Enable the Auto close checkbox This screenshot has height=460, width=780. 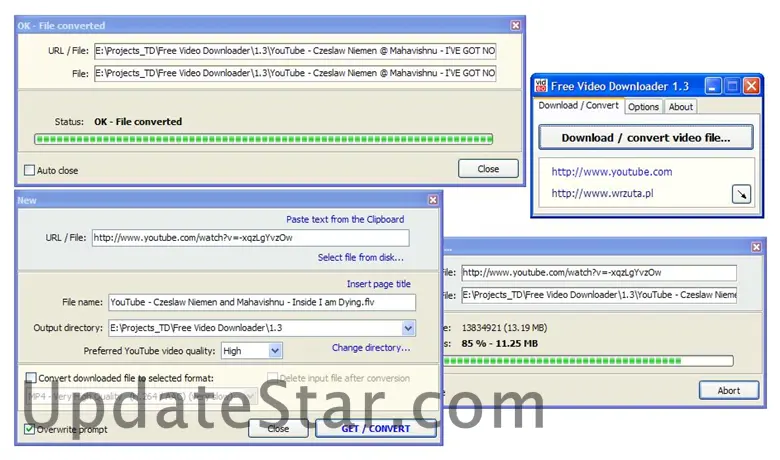(x=30, y=170)
